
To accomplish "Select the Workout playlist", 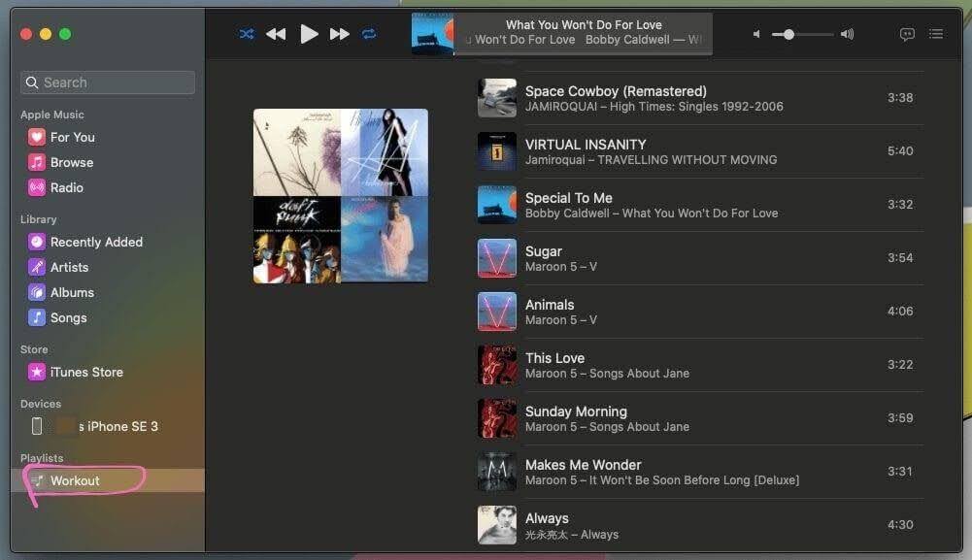I will point(108,480).
